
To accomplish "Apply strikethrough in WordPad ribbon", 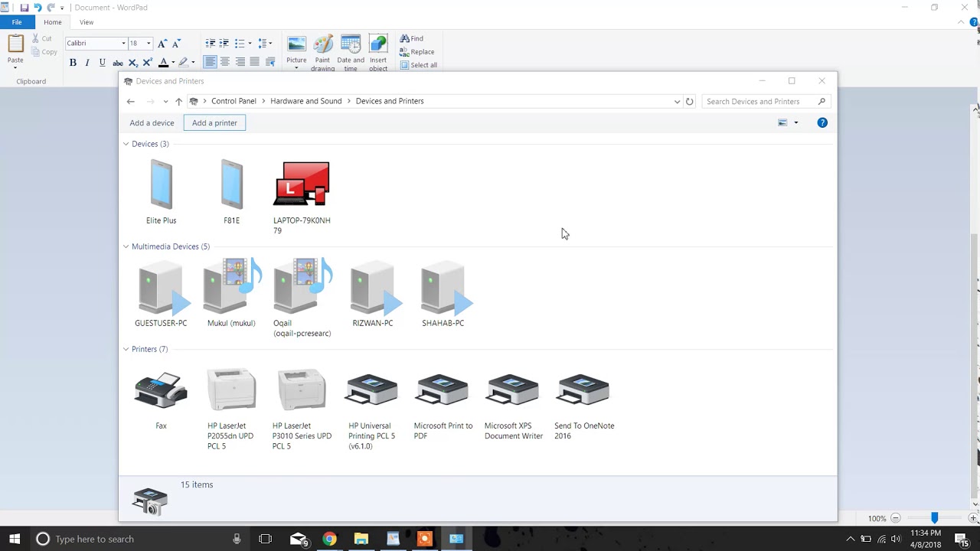I will 118,63.
